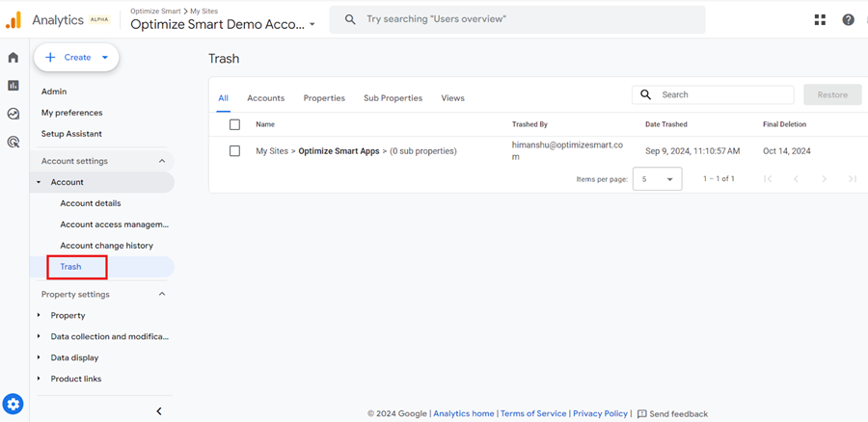Switch to the Sub Properties tab
The image size is (868, 422).
tap(393, 98)
